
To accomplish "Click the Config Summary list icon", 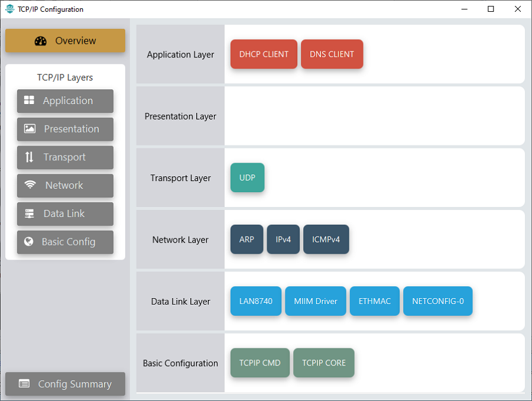I will coord(24,384).
